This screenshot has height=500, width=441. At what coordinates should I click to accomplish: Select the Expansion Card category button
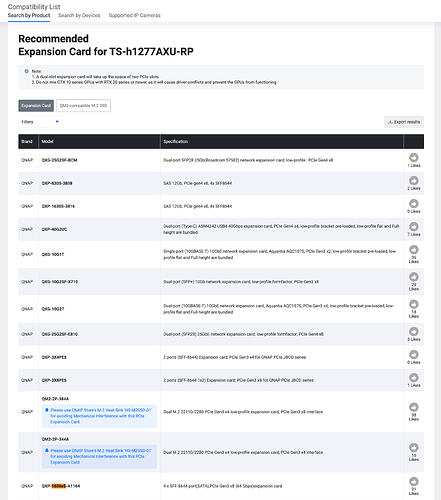(36, 106)
